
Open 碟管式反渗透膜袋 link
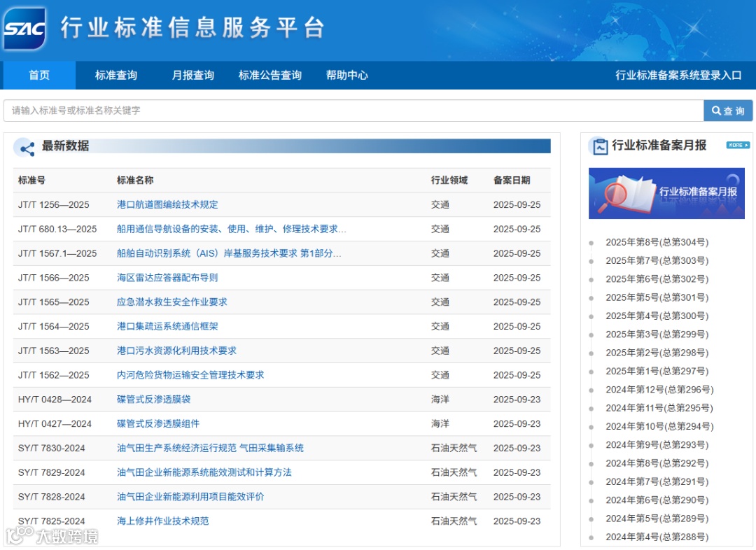(x=154, y=399)
